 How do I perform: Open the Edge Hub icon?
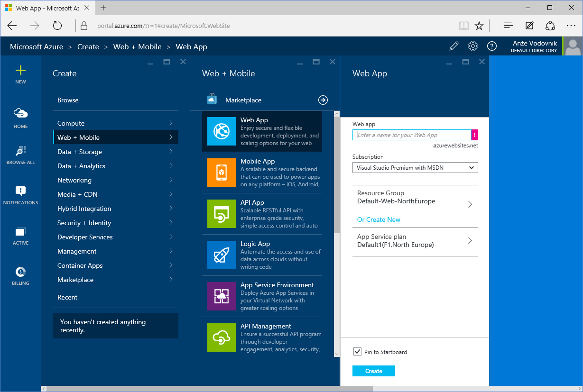tap(508, 26)
